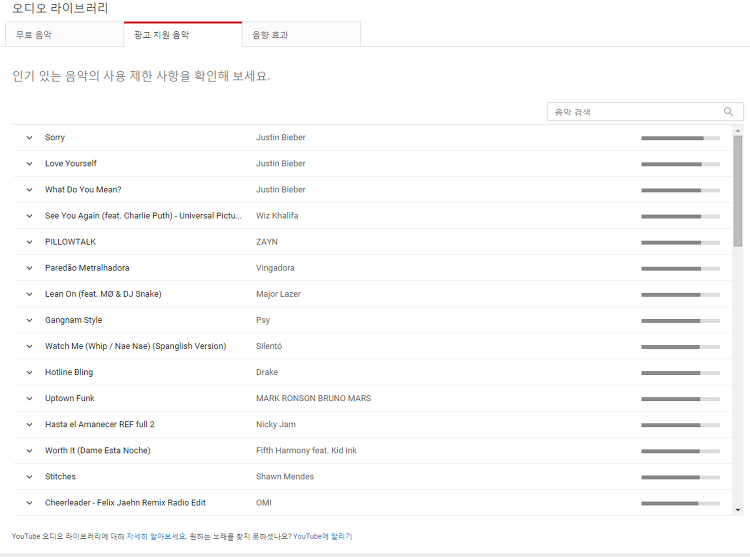Viewport: 750px width, 557px height.
Task: Expand the Hasta el Amanecer row
Action: click(x=29, y=425)
